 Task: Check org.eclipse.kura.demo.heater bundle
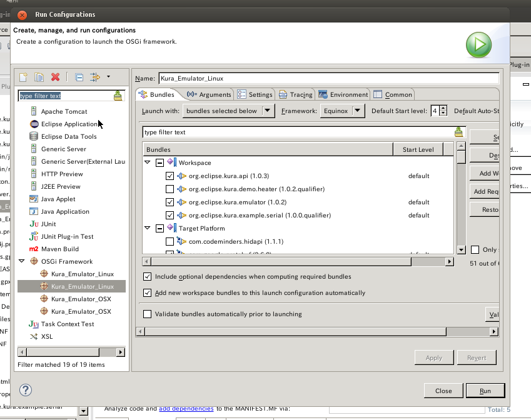(169, 189)
